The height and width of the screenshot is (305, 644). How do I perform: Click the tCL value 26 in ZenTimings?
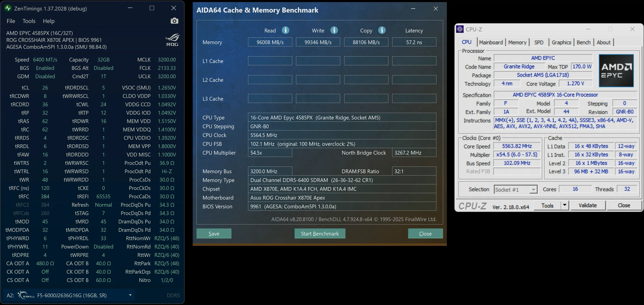click(x=45, y=88)
